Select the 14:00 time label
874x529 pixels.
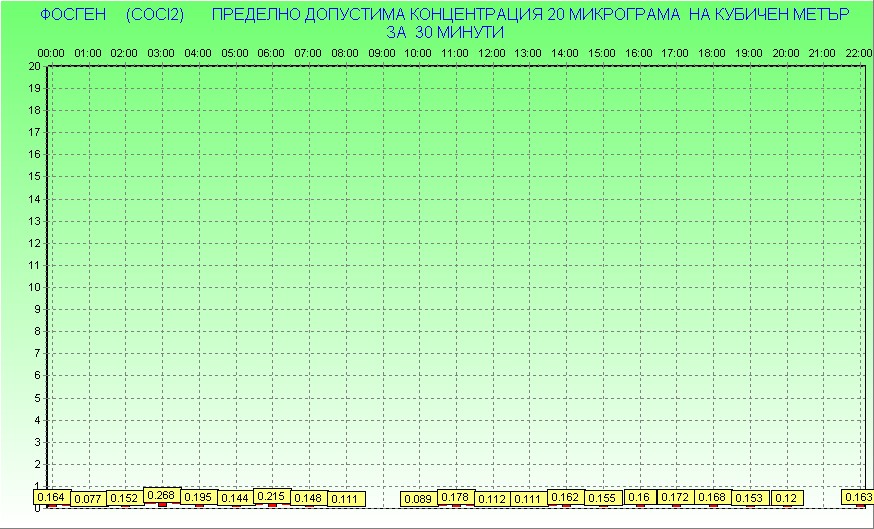(x=565, y=54)
